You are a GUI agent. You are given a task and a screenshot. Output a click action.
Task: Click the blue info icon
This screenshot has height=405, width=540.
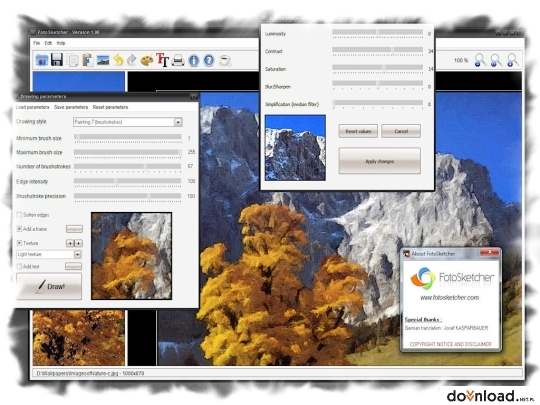194,60
